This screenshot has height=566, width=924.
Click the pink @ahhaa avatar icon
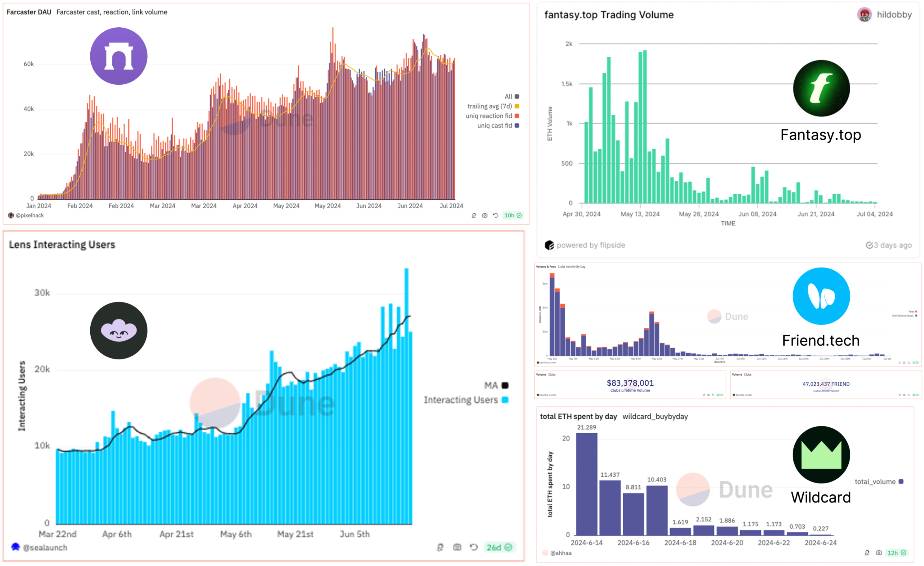pos(545,553)
